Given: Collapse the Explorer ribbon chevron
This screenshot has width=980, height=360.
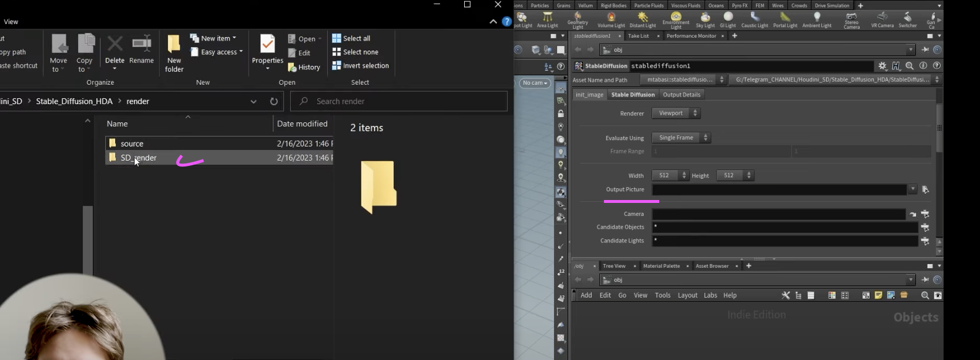Looking at the screenshot, I should [493, 22].
